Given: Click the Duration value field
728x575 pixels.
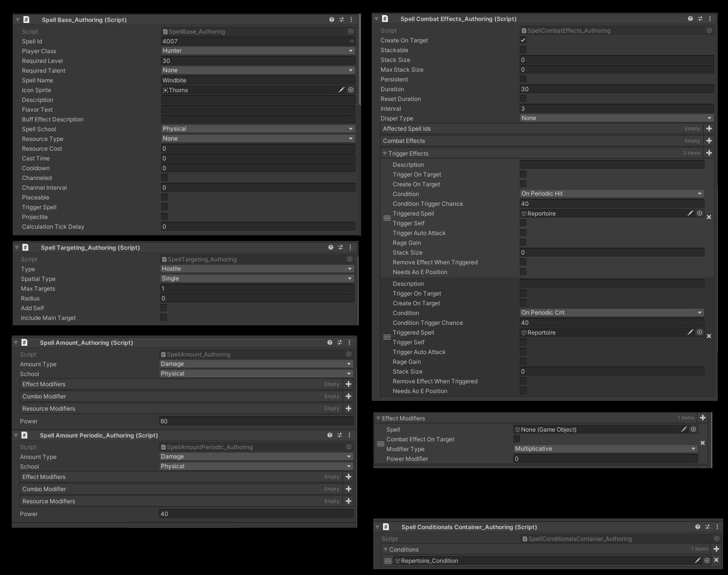Looking at the screenshot, I should tap(616, 89).
